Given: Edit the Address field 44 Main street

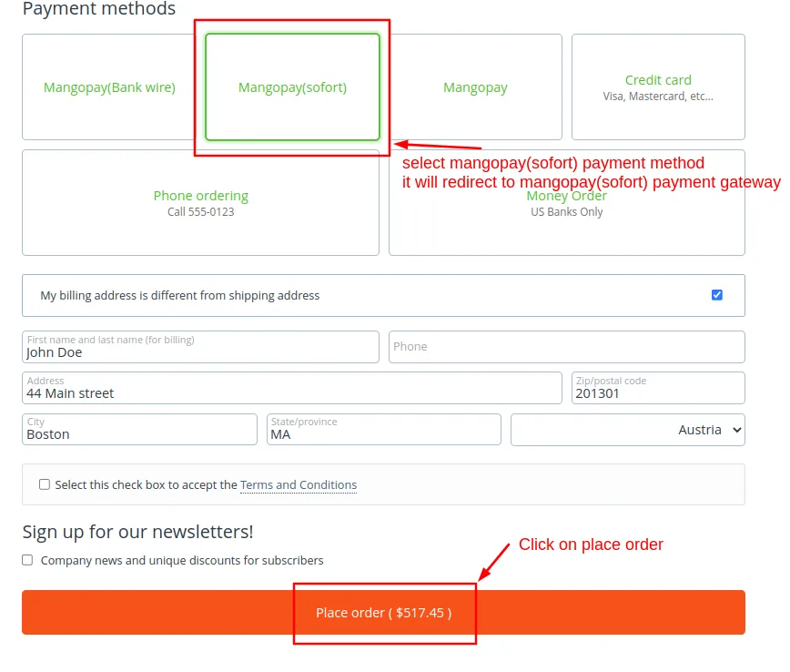Looking at the screenshot, I should click(292, 388).
